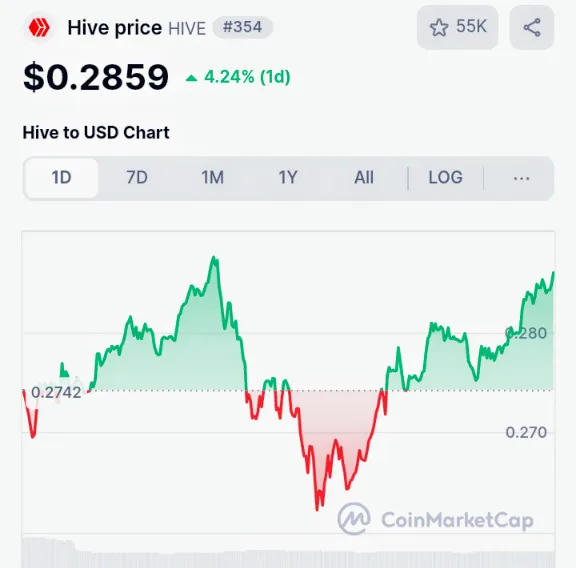Screen dimensions: 576x568
Task: Click the 0.2742 opening price label
Action: [x=56, y=393]
